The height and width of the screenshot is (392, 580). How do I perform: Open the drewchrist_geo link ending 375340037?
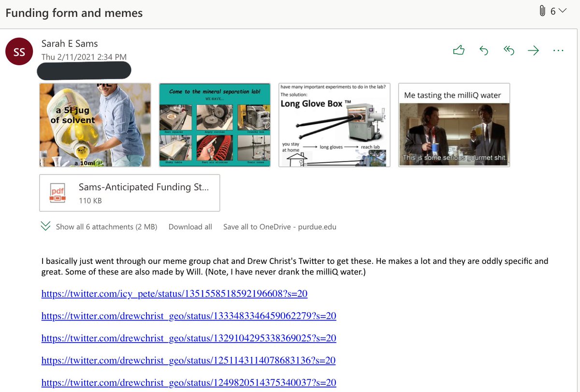click(189, 382)
